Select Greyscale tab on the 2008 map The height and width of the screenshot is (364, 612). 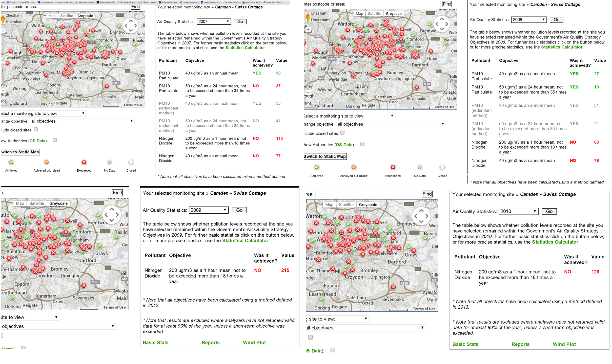[x=394, y=14]
